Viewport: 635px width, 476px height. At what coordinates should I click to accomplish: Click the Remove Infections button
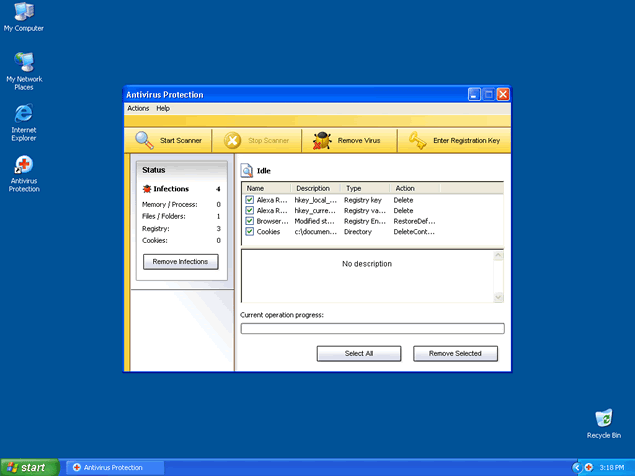181,262
